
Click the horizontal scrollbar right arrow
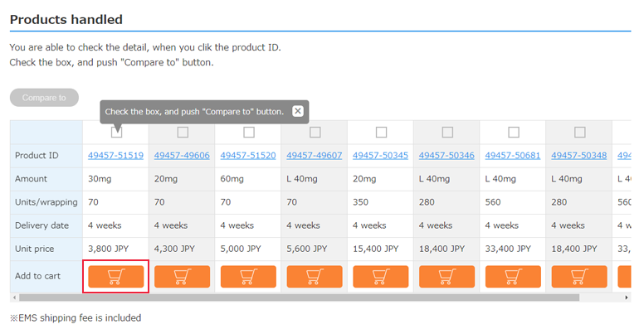coord(627,298)
